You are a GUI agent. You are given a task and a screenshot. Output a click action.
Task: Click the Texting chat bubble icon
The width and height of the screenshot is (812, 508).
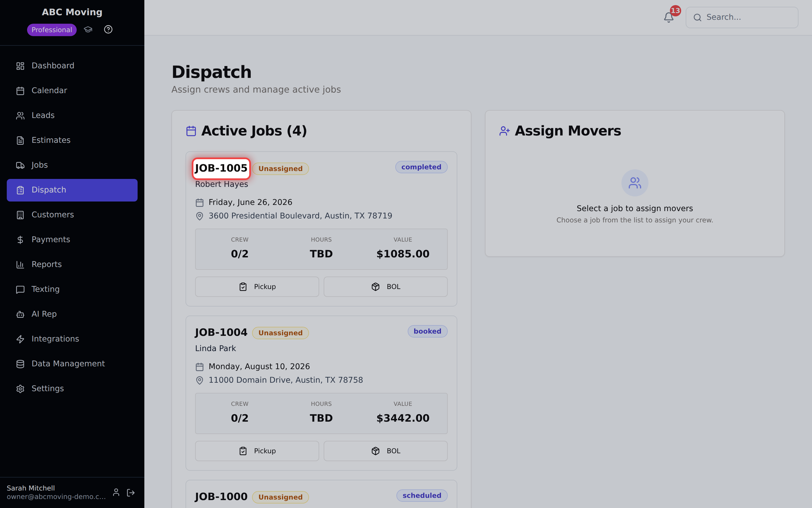coord(20,290)
